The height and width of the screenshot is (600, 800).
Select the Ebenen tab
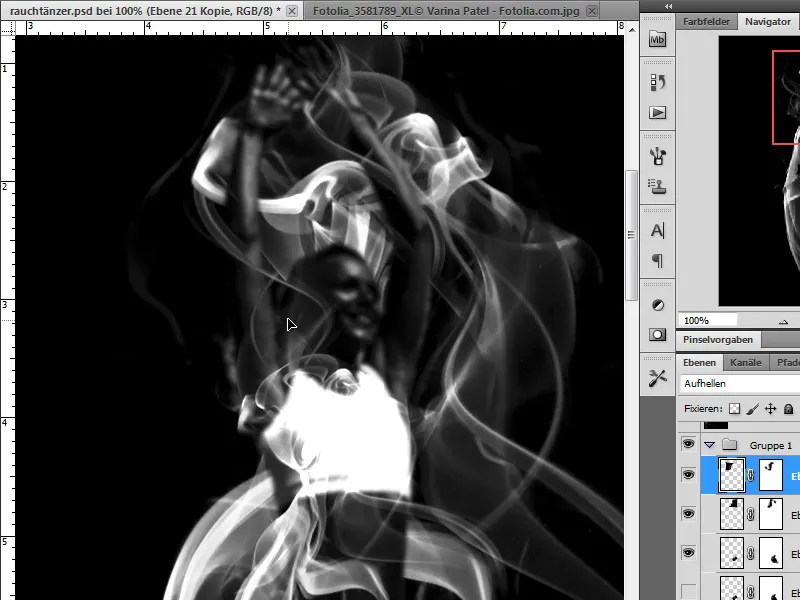coord(699,363)
